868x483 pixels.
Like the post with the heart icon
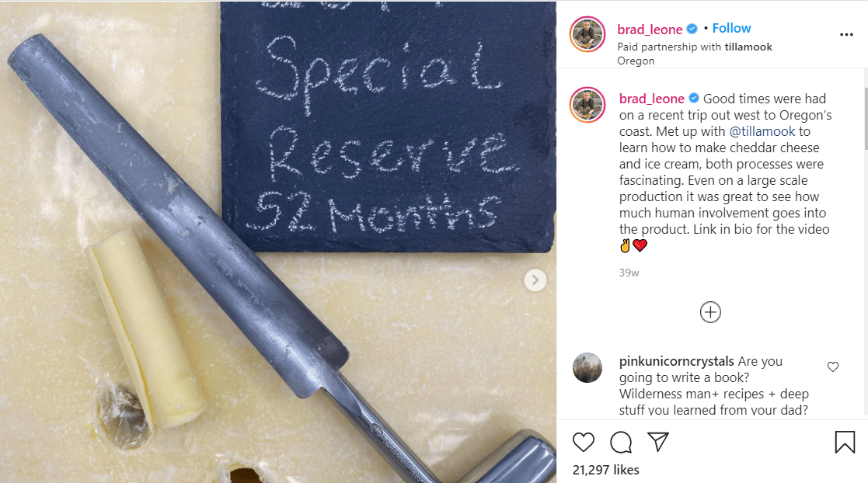(x=583, y=442)
